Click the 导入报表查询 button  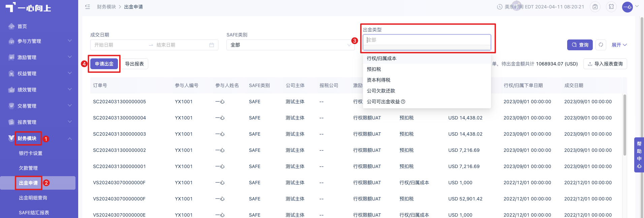coord(605,64)
